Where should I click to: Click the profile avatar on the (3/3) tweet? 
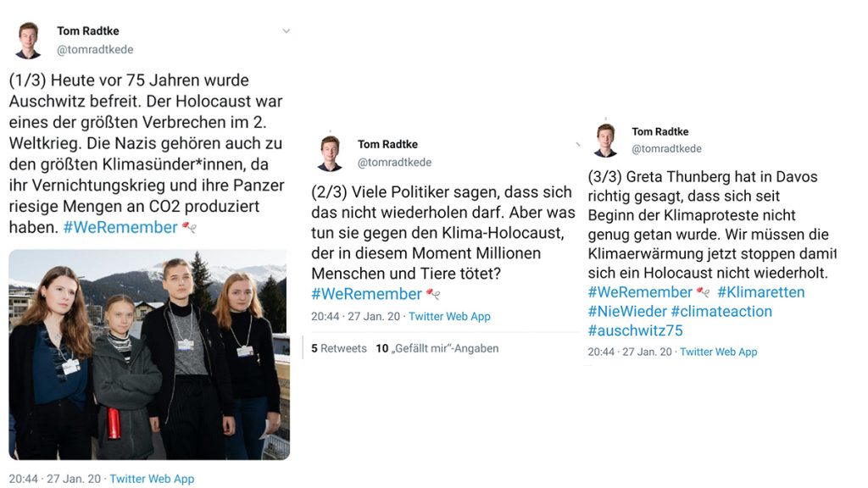[x=605, y=141]
